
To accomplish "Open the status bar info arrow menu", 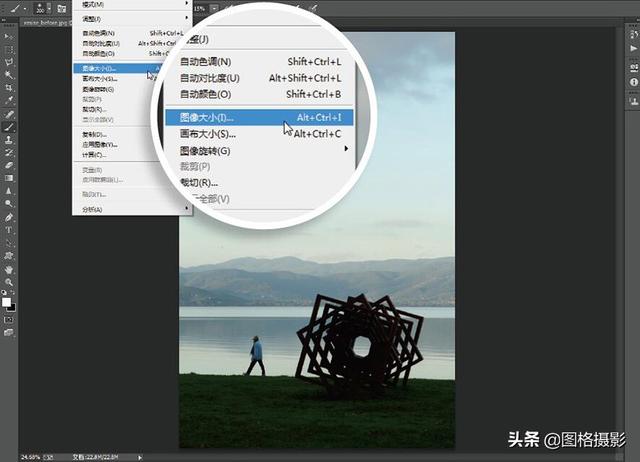I will coord(140,458).
